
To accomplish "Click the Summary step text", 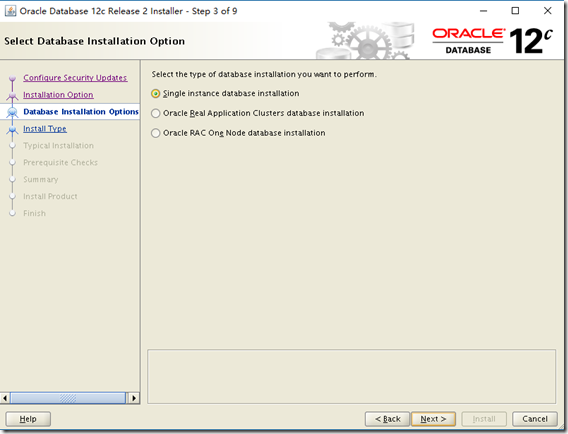I will tap(41, 179).
